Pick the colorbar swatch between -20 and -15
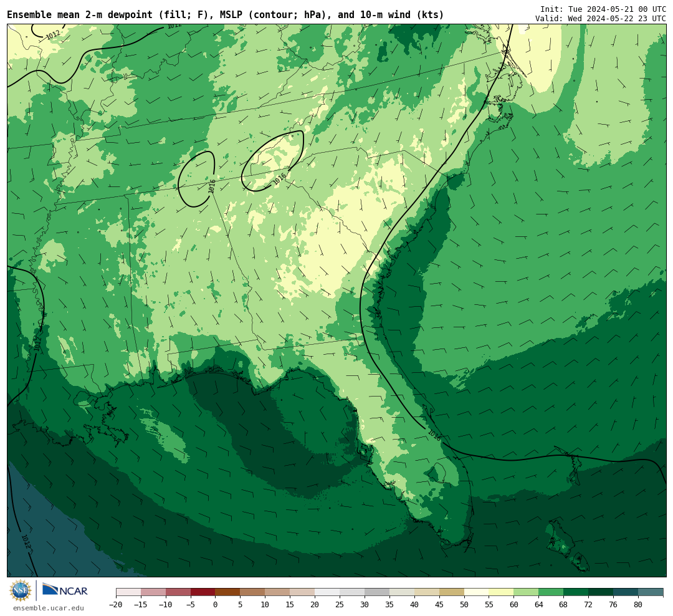This screenshot has width=673, height=616. click(128, 592)
